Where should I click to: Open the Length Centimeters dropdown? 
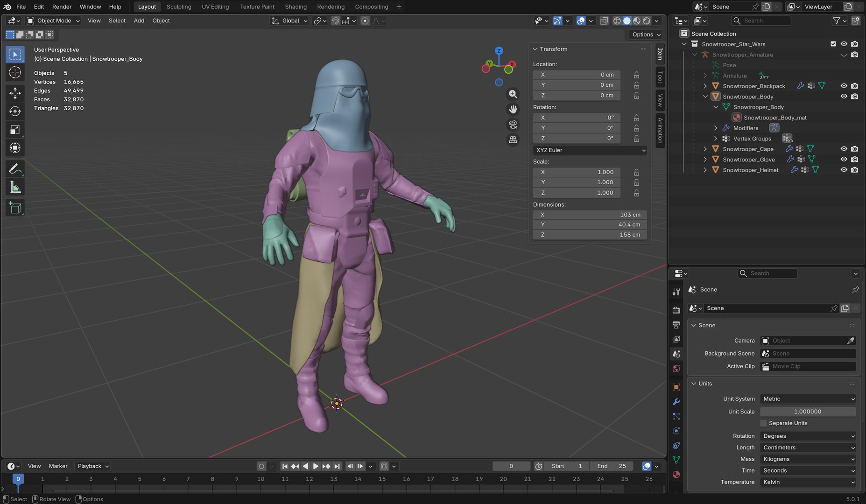click(x=808, y=448)
